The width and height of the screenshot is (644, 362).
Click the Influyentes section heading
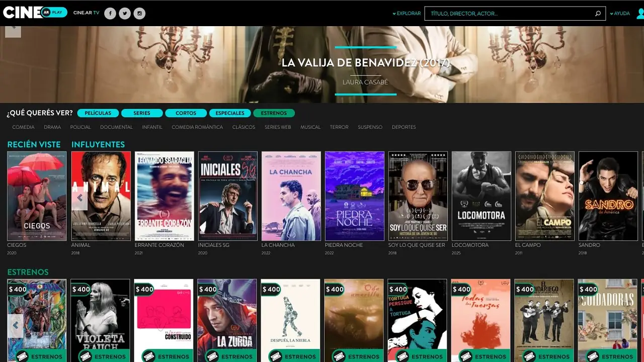tap(98, 144)
